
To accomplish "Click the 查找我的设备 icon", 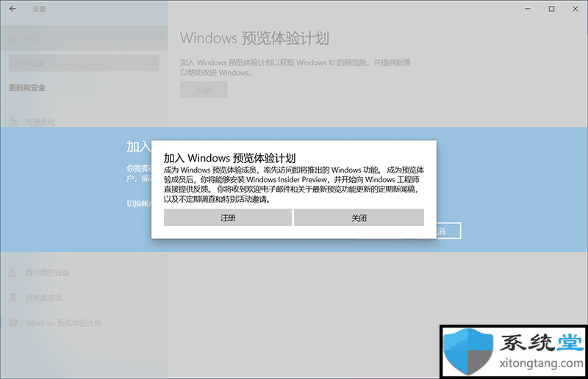I will 12,272.
